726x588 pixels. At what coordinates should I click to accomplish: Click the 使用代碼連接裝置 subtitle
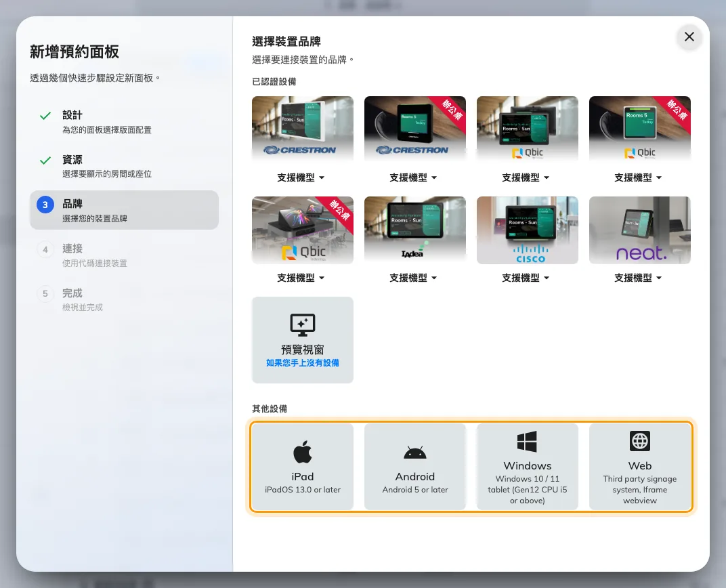pos(94,263)
